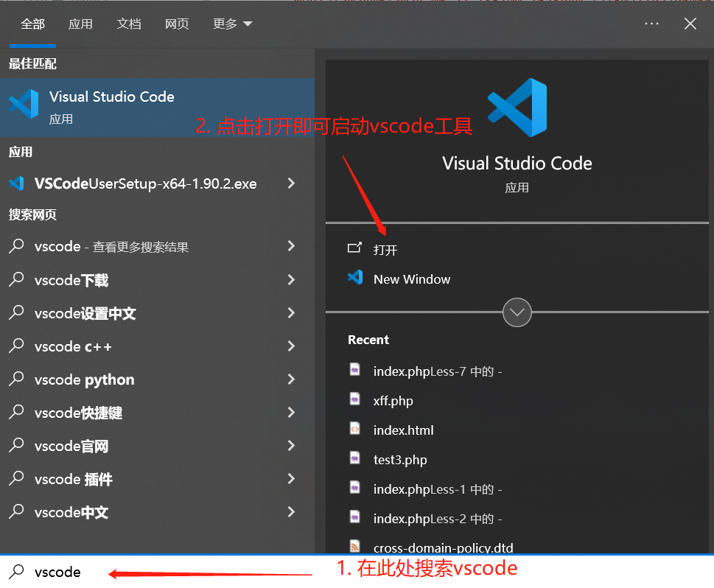Expand VSCodeUserSetup-x64-1.90.2.exe chevron
The height and width of the screenshot is (588, 714).
coord(292,183)
